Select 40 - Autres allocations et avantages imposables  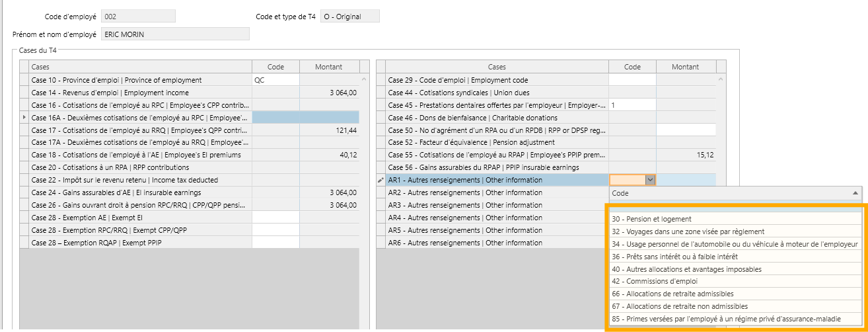(x=736, y=269)
